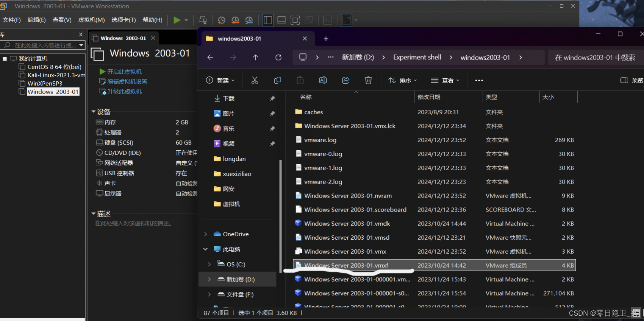Screen dimensions: 644x321
Task: Toggle the thumbnail bar view icon
Action: pos(281,20)
